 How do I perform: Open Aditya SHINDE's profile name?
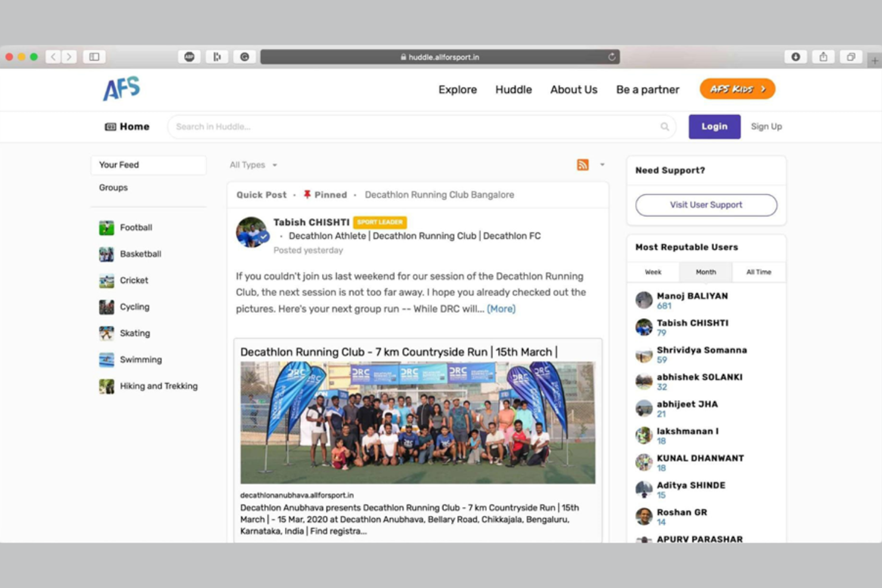pos(691,486)
